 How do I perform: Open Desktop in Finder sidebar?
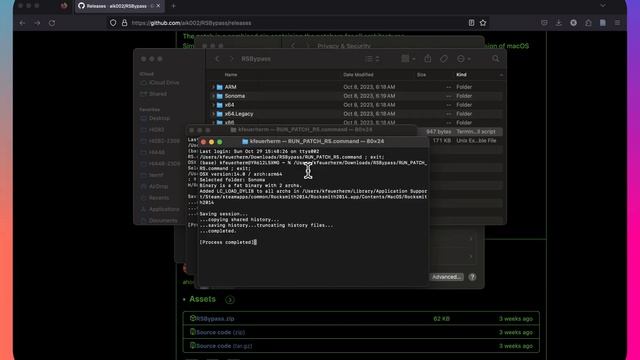[x=155, y=118]
